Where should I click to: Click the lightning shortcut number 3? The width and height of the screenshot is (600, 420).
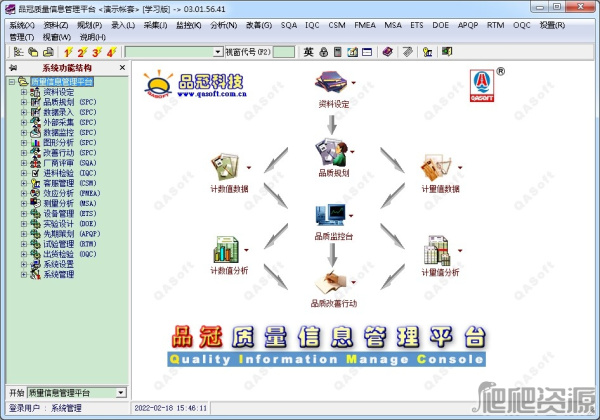coord(97,52)
